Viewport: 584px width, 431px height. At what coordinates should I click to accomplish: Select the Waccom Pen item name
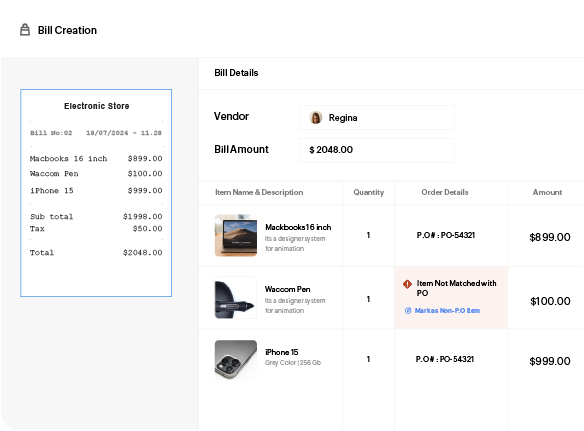288,289
